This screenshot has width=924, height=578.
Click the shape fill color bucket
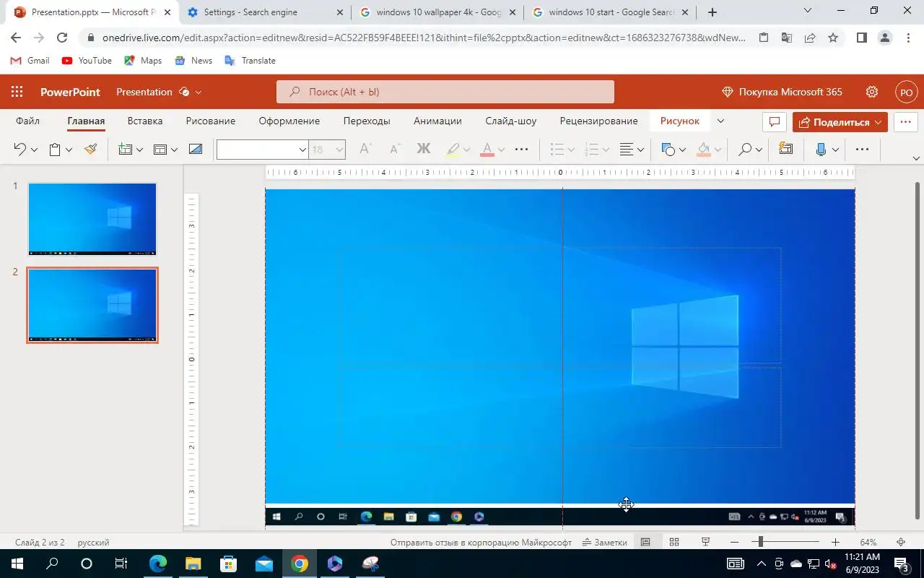pyautogui.click(x=704, y=150)
